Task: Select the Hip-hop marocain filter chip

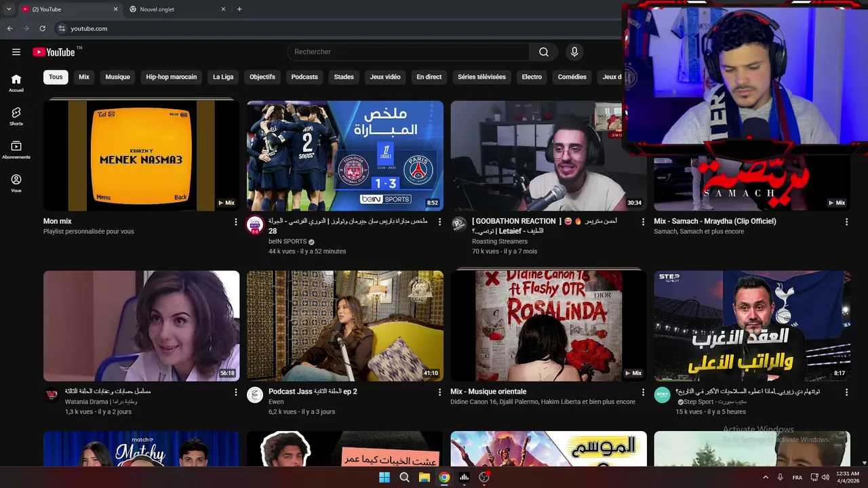Action: coord(172,77)
